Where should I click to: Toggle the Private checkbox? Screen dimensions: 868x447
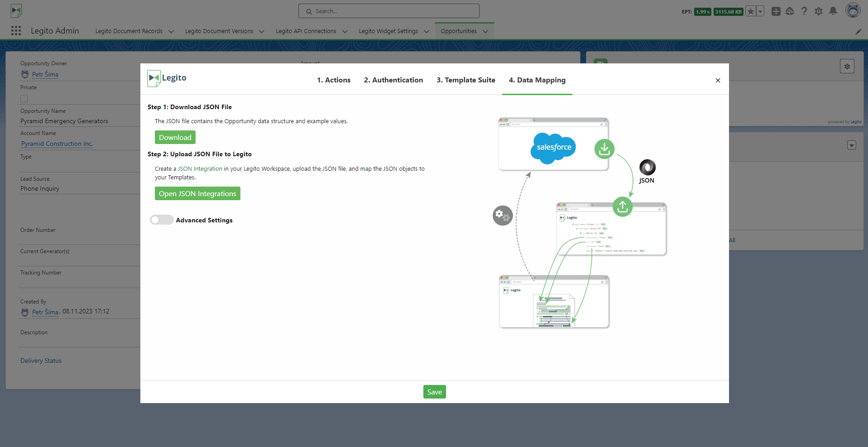24,99
